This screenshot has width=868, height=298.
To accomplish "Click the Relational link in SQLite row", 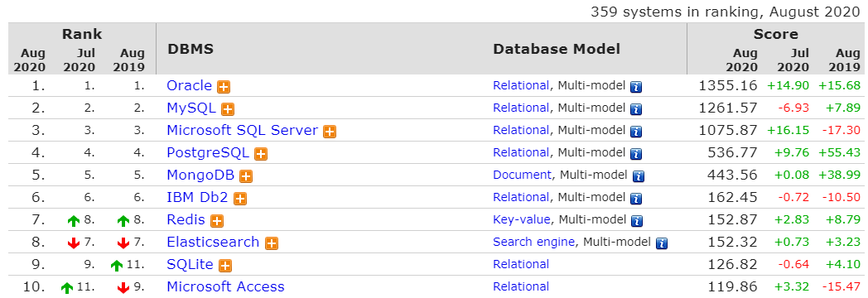I will click(x=521, y=264).
